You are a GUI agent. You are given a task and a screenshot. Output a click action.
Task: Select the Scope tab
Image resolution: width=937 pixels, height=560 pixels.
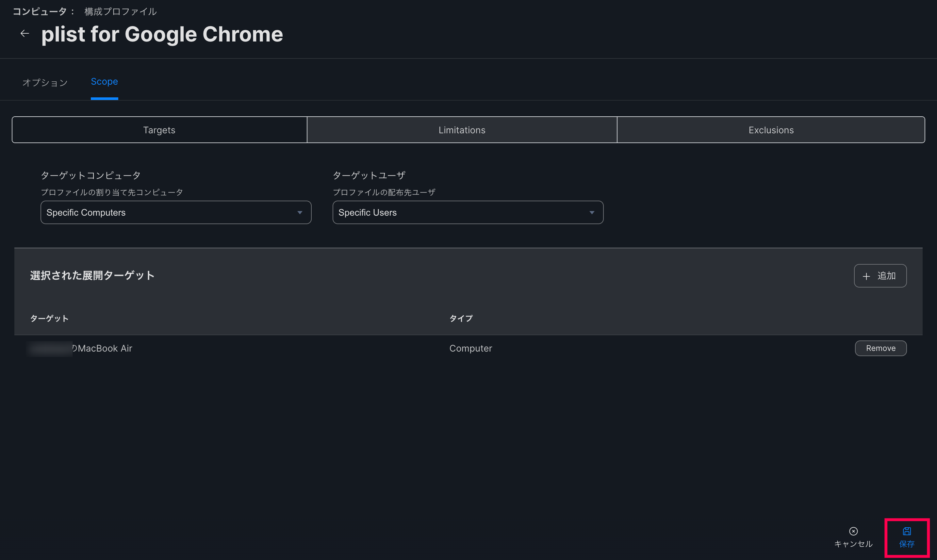pyautogui.click(x=104, y=81)
